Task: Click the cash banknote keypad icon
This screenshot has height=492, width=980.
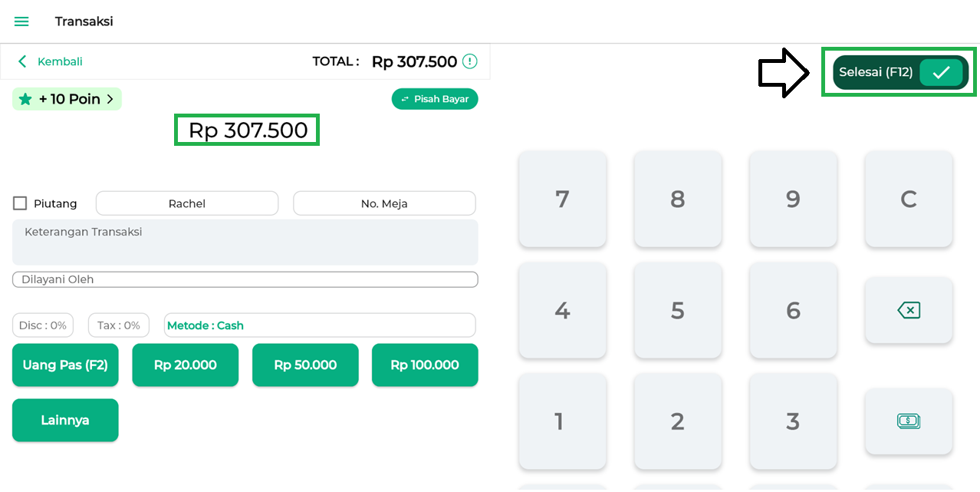Action: (x=909, y=421)
